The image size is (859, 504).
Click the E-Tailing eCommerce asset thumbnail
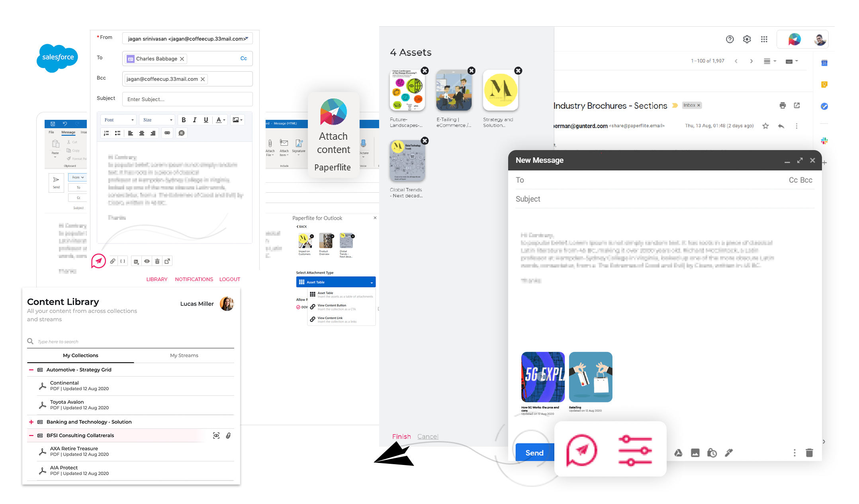(454, 90)
